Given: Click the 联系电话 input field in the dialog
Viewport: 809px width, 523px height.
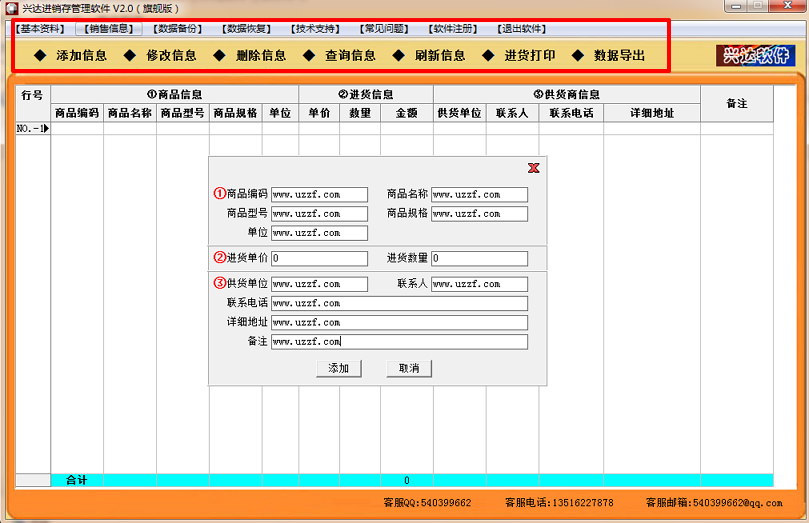Looking at the screenshot, I should (x=399, y=303).
